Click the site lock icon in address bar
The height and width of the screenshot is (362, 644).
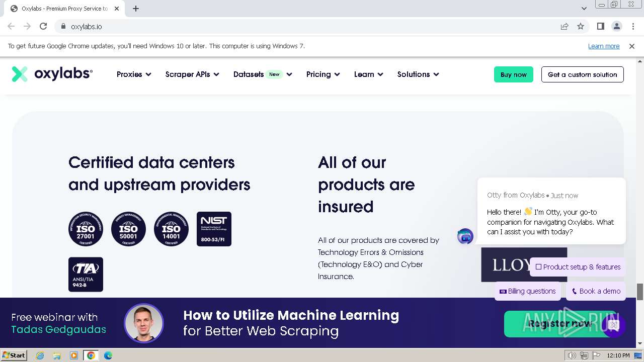(x=63, y=26)
